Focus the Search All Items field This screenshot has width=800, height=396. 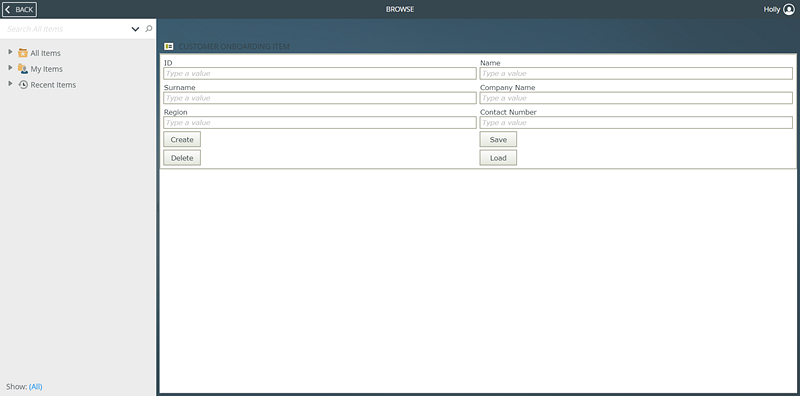click(x=66, y=29)
